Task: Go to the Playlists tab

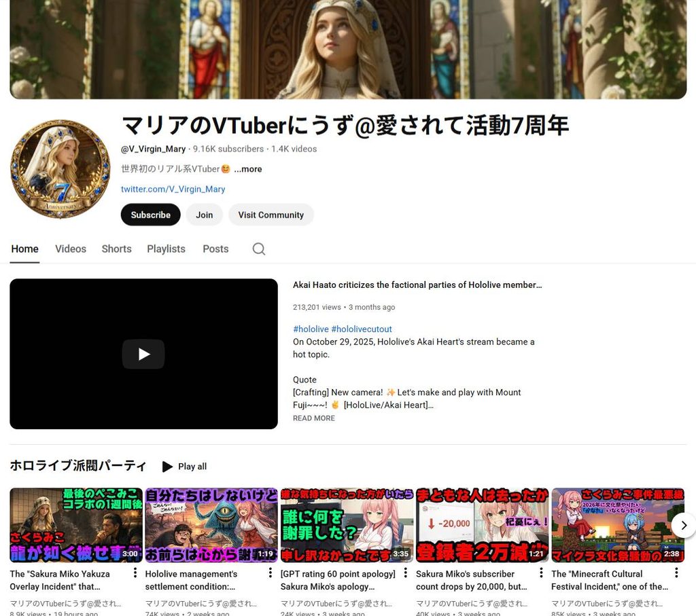Action: pos(166,249)
